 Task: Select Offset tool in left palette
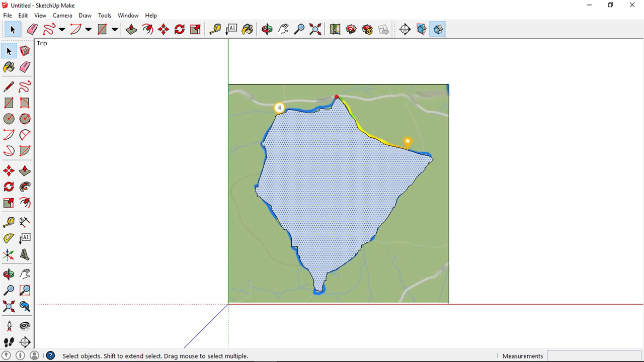tap(25, 203)
